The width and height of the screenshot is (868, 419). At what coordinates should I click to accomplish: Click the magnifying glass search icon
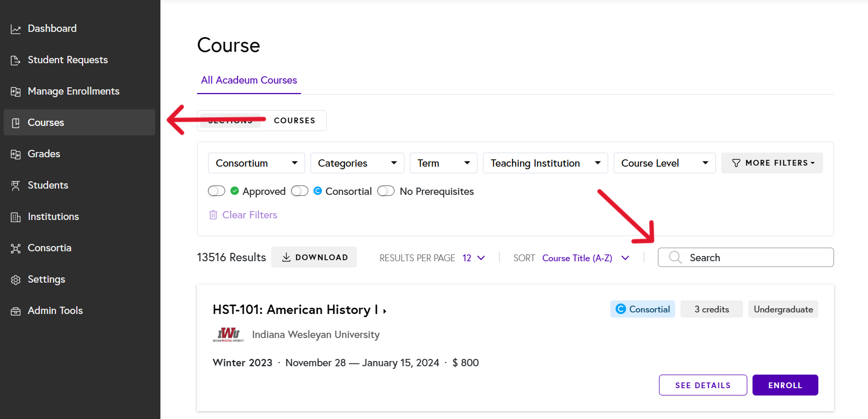675,257
